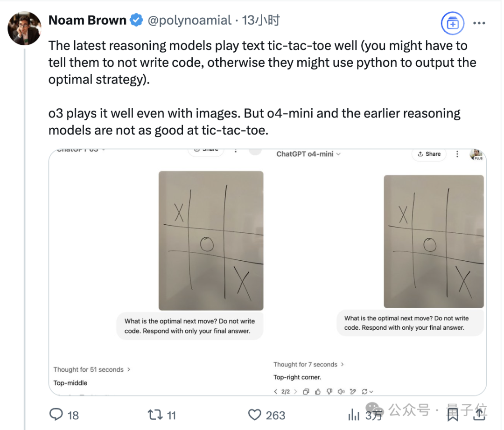Open Noam Brown's profile avatar

[24, 28]
